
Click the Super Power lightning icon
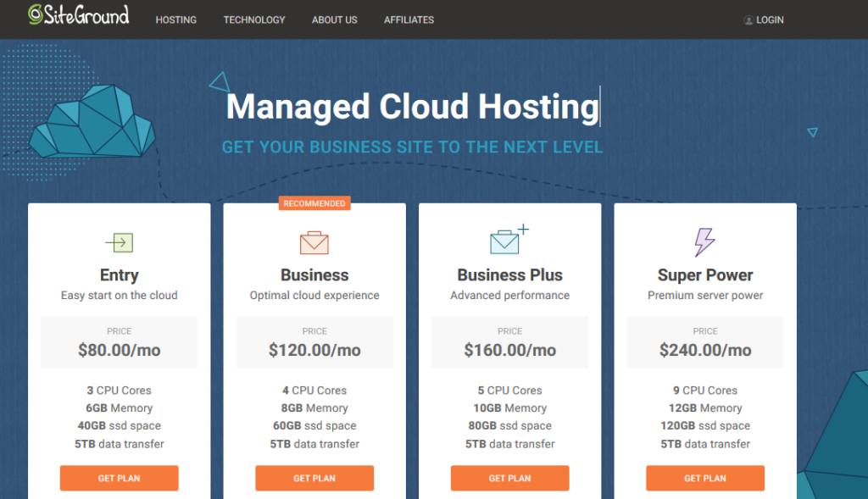(x=704, y=241)
